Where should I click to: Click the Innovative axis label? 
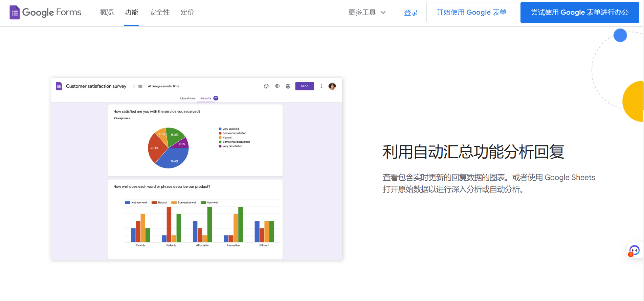point(233,245)
